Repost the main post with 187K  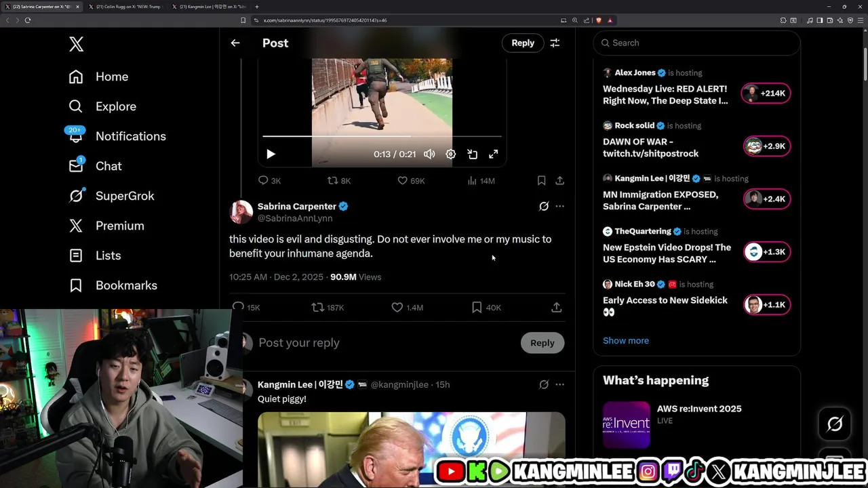(x=328, y=308)
